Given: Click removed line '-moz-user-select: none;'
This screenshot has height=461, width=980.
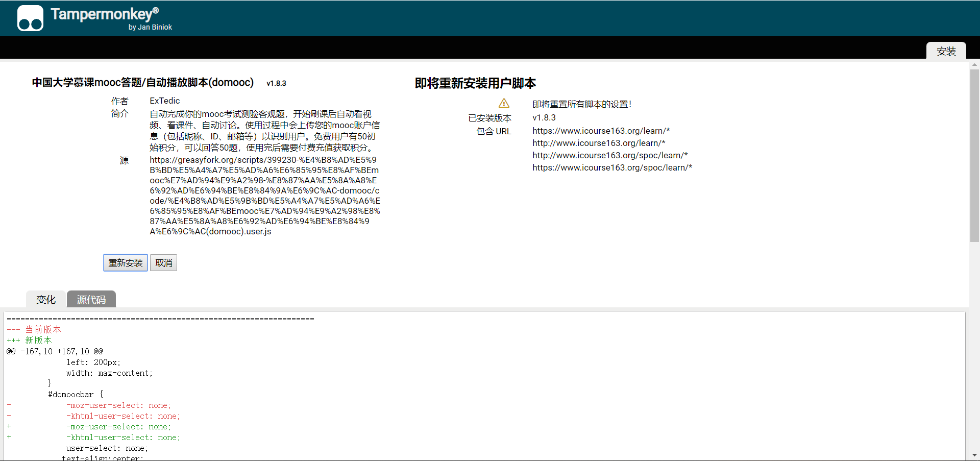Looking at the screenshot, I should (118, 405).
